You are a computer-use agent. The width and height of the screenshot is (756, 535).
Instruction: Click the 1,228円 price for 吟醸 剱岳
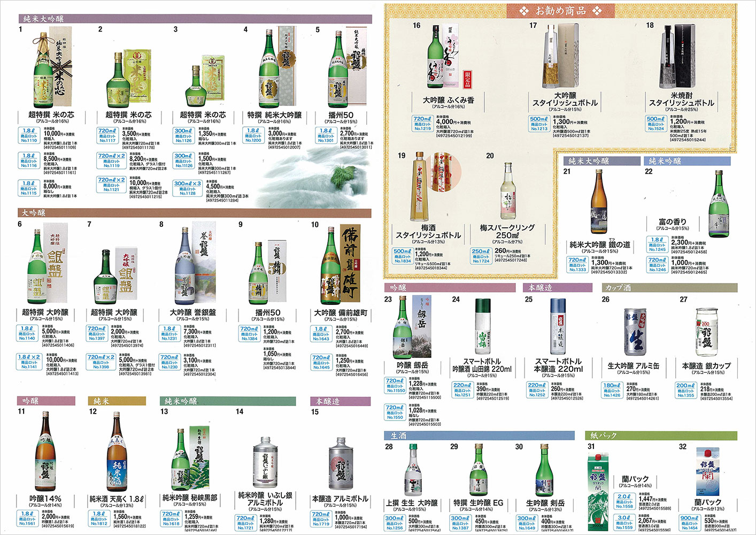pos(422,384)
